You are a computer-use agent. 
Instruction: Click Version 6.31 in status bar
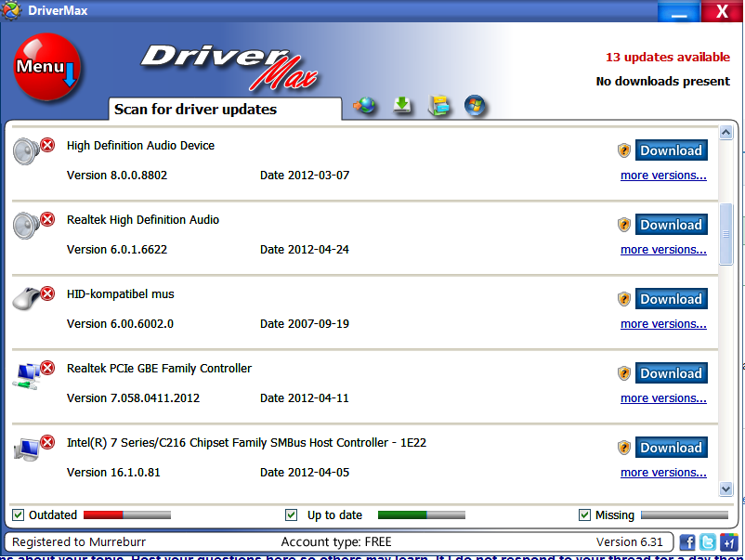tap(630, 542)
